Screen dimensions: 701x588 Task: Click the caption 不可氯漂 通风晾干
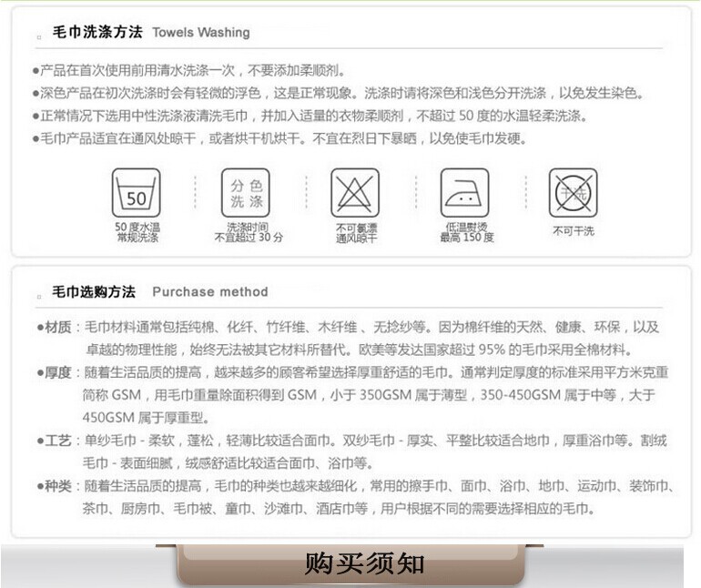[x=356, y=233]
